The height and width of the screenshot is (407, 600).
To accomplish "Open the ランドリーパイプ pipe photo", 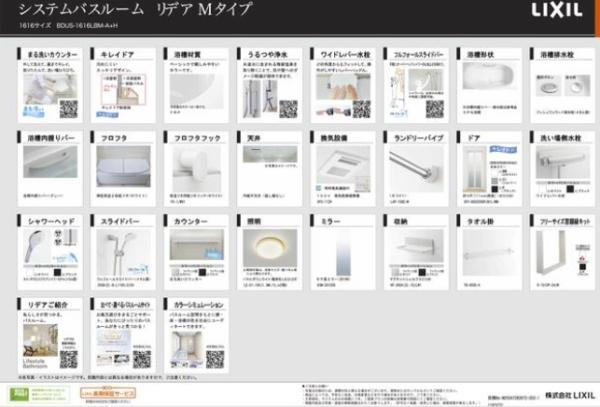I will click(x=416, y=169).
